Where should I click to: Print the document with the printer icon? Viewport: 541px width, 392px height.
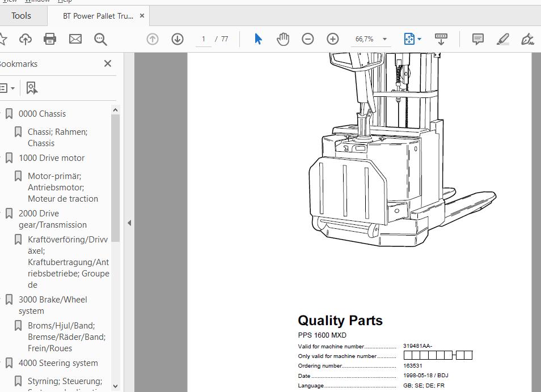tap(50, 39)
